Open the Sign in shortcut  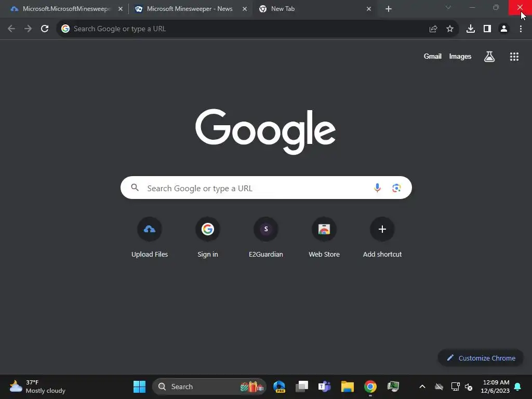208,238
